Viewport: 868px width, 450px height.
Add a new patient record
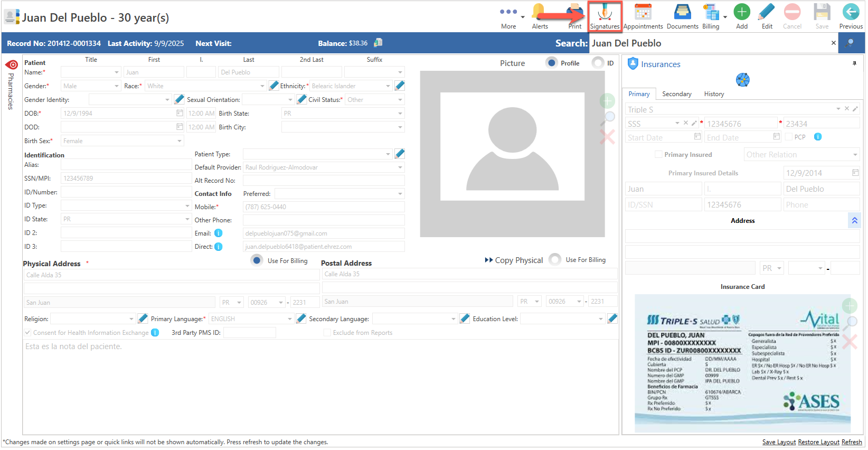[x=742, y=16]
